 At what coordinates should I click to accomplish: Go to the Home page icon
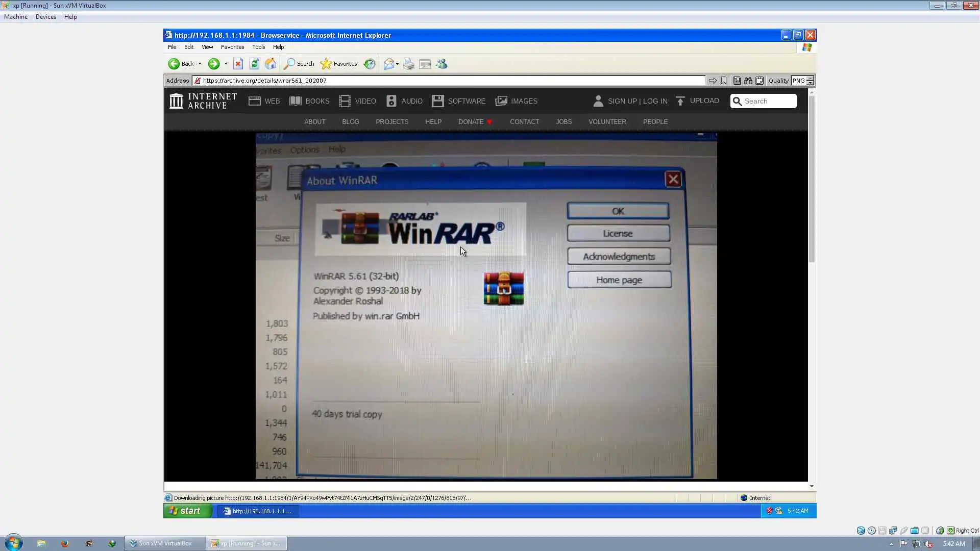(271, 64)
